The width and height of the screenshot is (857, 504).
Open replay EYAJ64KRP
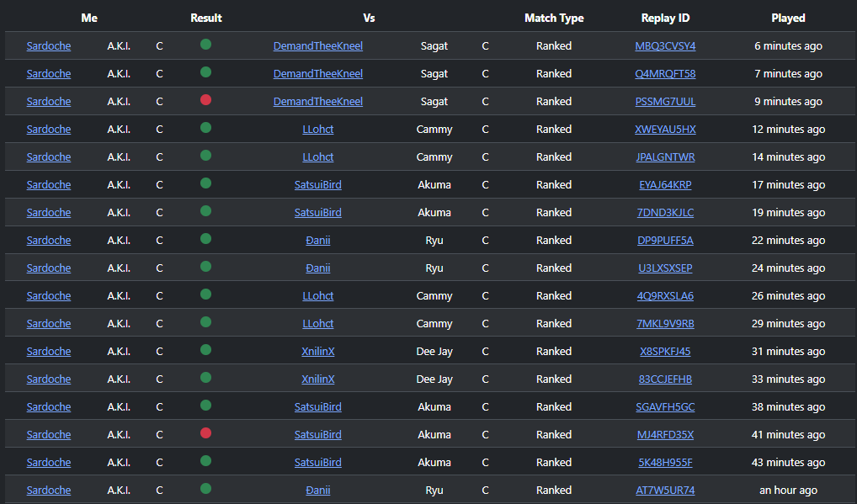click(x=665, y=184)
